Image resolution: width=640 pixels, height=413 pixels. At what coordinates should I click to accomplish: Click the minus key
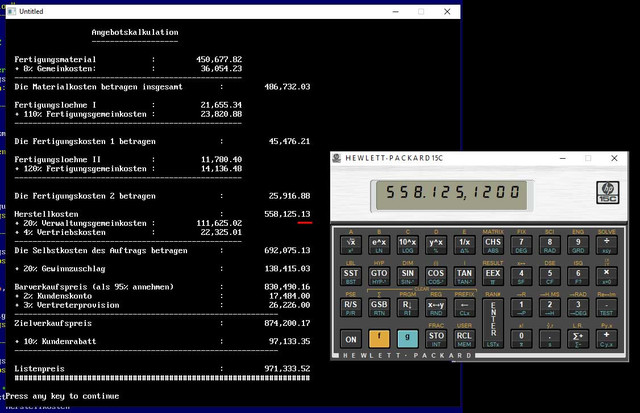(607, 307)
